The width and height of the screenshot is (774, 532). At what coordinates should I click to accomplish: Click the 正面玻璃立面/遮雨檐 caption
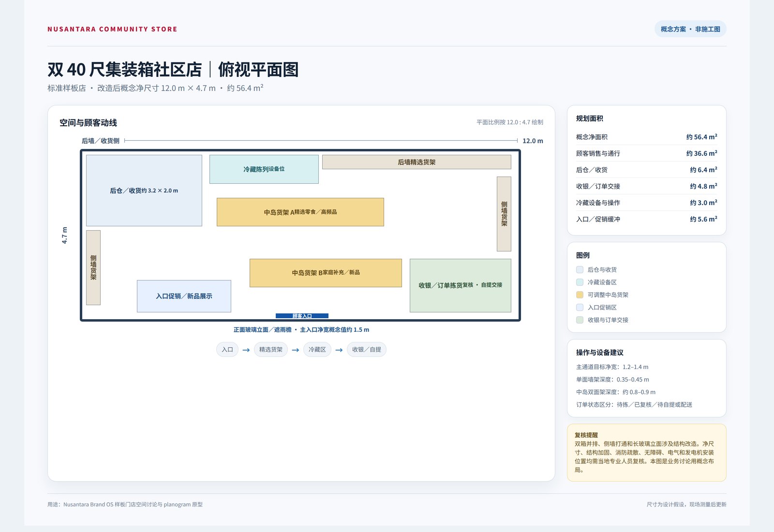[x=301, y=330]
